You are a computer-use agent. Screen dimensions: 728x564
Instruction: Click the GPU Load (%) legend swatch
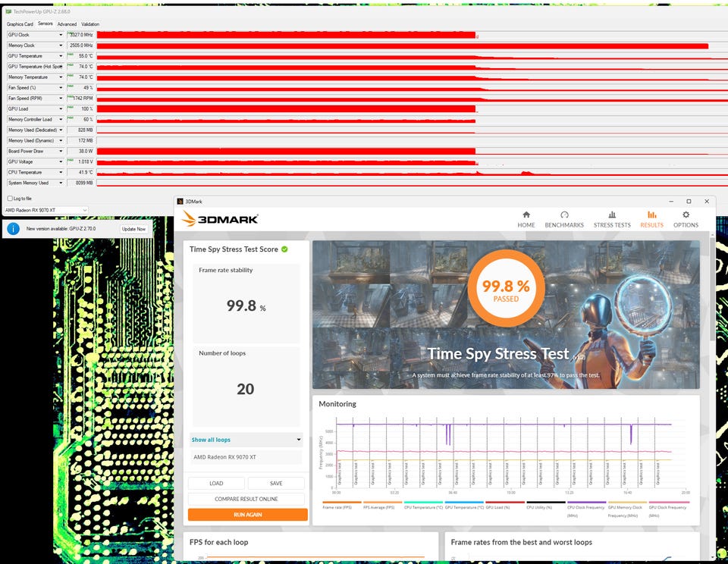(x=505, y=503)
